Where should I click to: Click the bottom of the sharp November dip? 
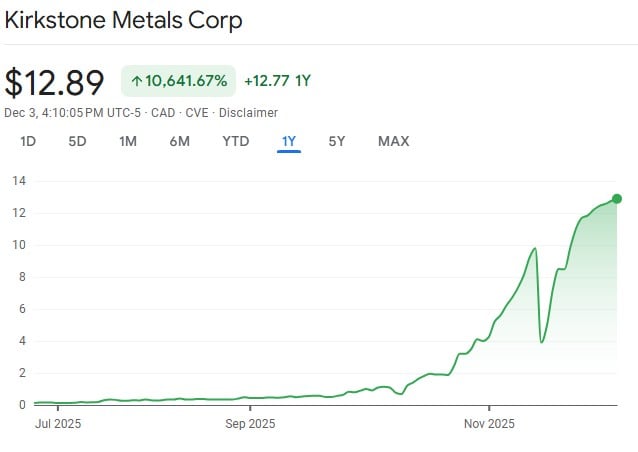pyautogui.click(x=542, y=342)
